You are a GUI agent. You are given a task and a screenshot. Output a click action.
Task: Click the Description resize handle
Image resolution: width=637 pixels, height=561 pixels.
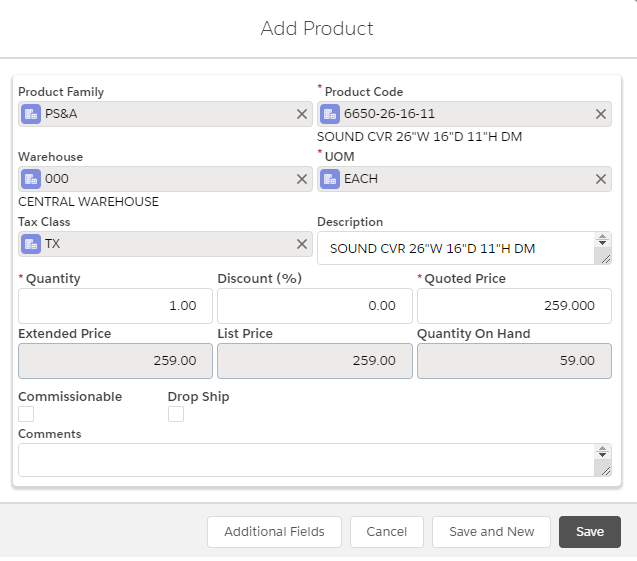[x=605, y=259]
